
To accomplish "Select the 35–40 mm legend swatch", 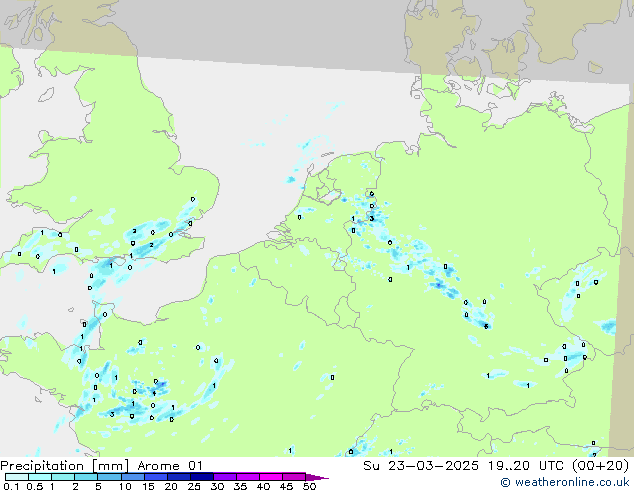I will tap(247, 477).
